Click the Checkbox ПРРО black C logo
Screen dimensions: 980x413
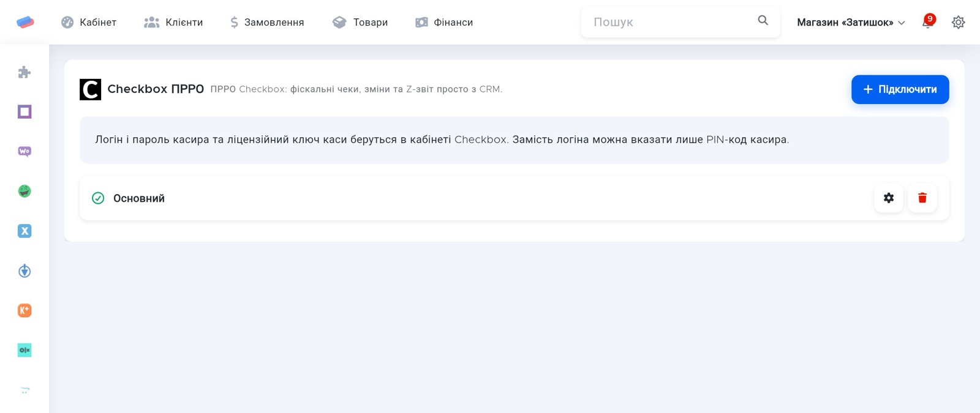[90, 89]
